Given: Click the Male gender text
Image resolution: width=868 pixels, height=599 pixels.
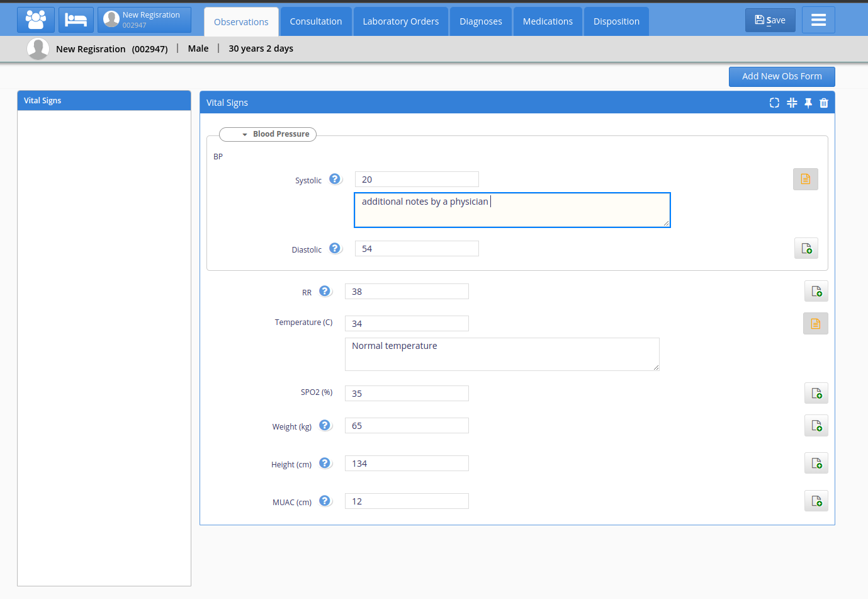Looking at the screenshot, I should [x=198, y=48].
